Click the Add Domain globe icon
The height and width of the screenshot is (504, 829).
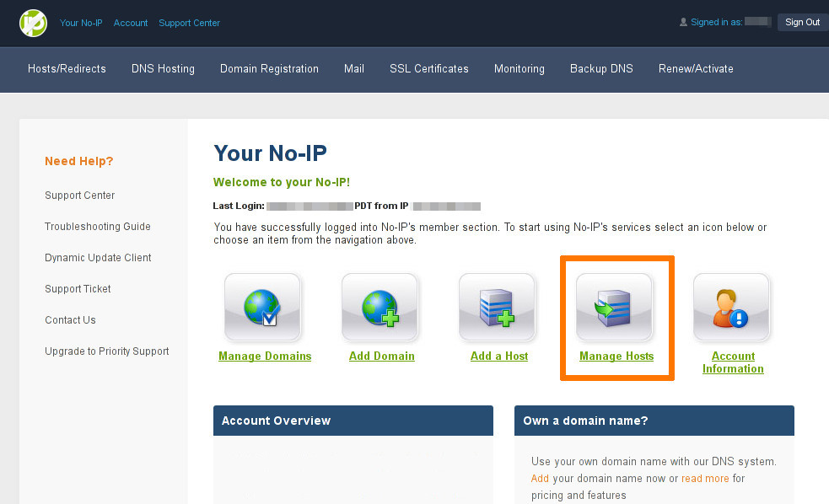click(x=380, y=307)
